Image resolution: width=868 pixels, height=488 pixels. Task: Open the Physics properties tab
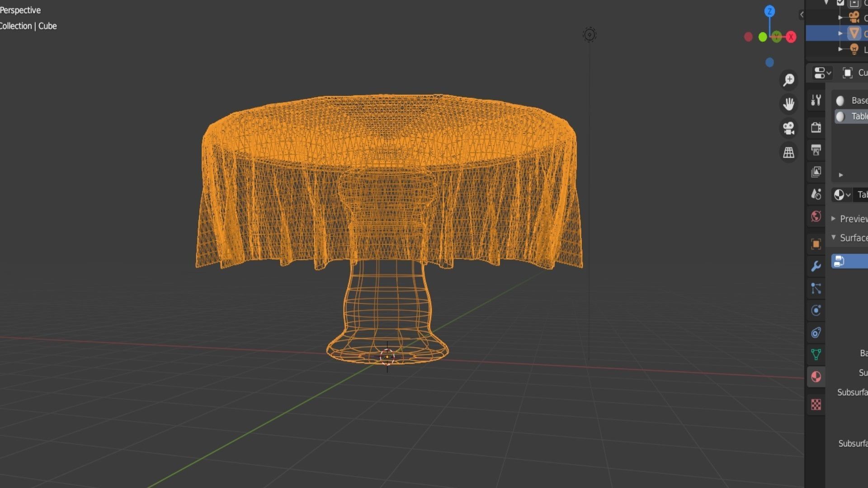816,310
